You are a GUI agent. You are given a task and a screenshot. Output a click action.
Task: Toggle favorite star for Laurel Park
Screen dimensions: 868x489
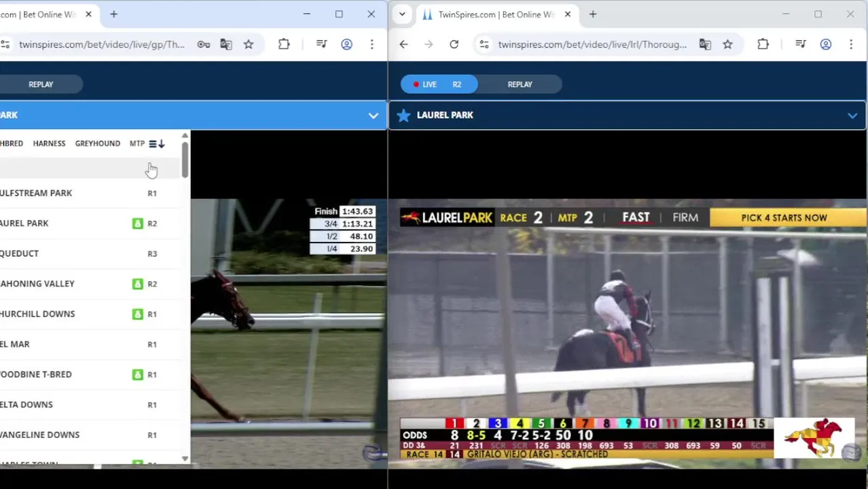(x=403, y=115)
